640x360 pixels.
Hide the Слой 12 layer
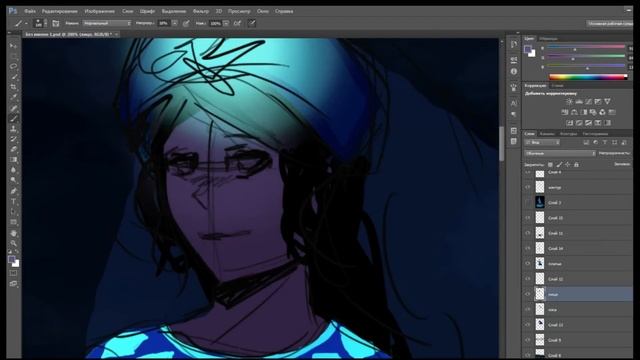527,279
